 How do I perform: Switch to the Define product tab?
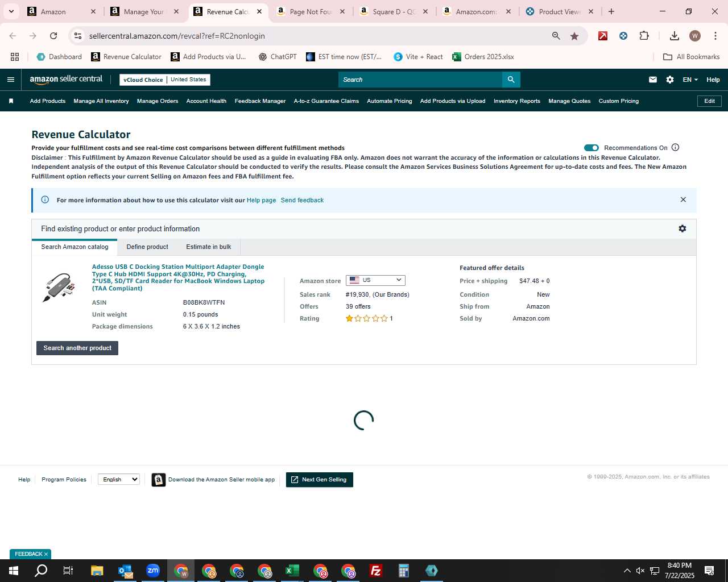(147, 247)
